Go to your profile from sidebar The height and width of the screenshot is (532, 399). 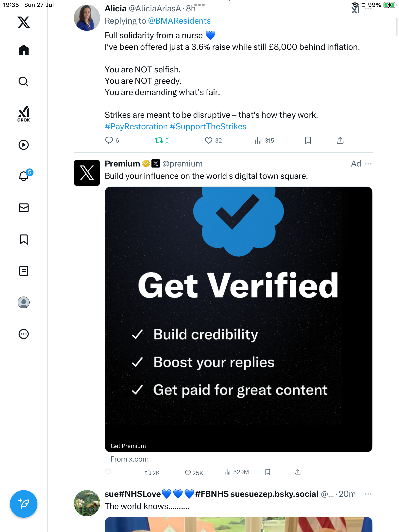pos(24,302)
